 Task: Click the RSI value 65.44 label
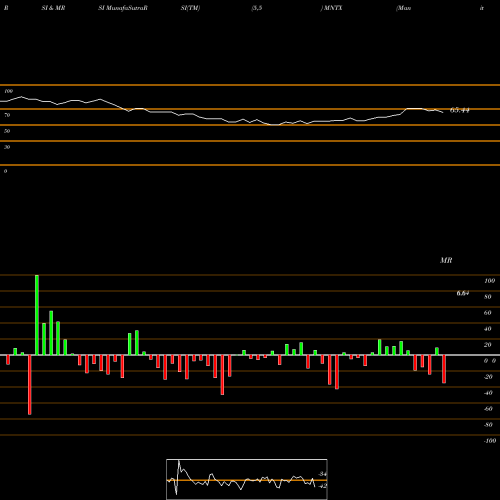[x=460, y=110]
